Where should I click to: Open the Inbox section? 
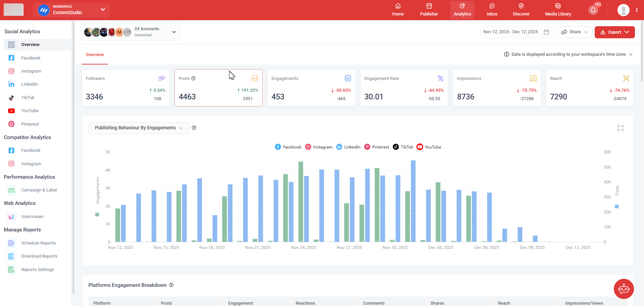click(x=492, y=10)
